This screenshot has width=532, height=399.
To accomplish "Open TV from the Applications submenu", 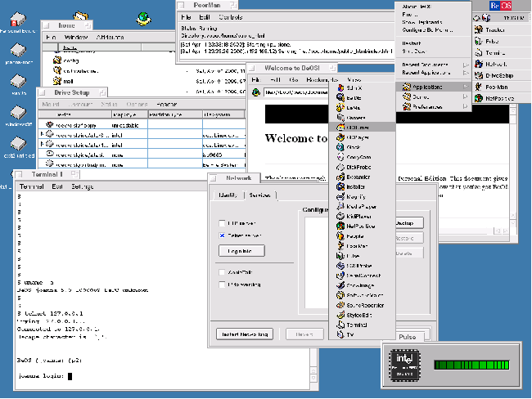I will (x=362, y=334).
